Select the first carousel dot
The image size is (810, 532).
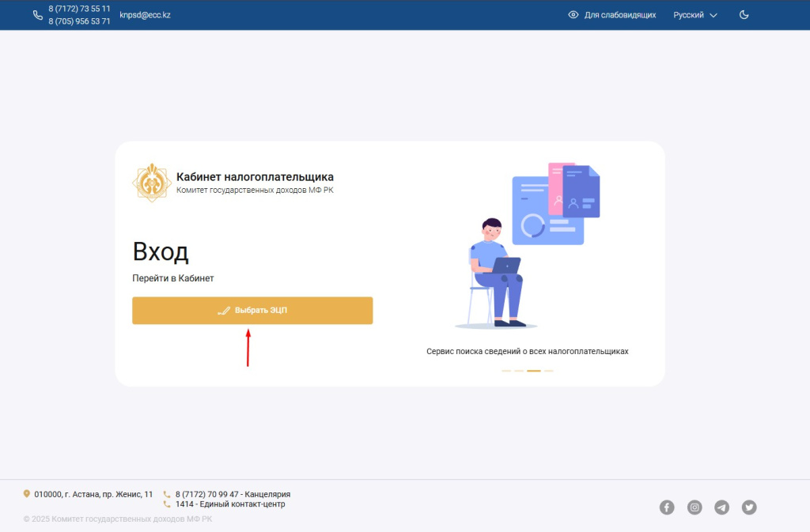pyautogui.click(x=506, y=370)
